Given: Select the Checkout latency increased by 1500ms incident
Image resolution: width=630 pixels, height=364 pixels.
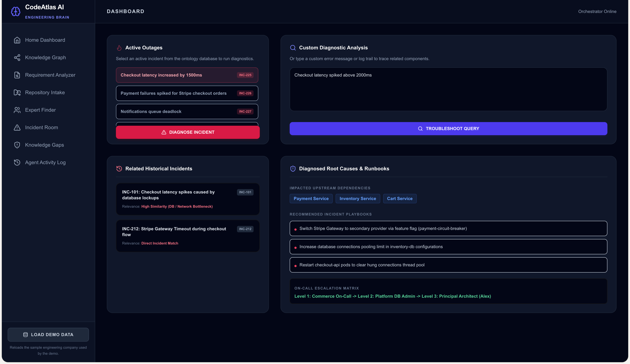Looking at the screenshot, I should 187,75.
